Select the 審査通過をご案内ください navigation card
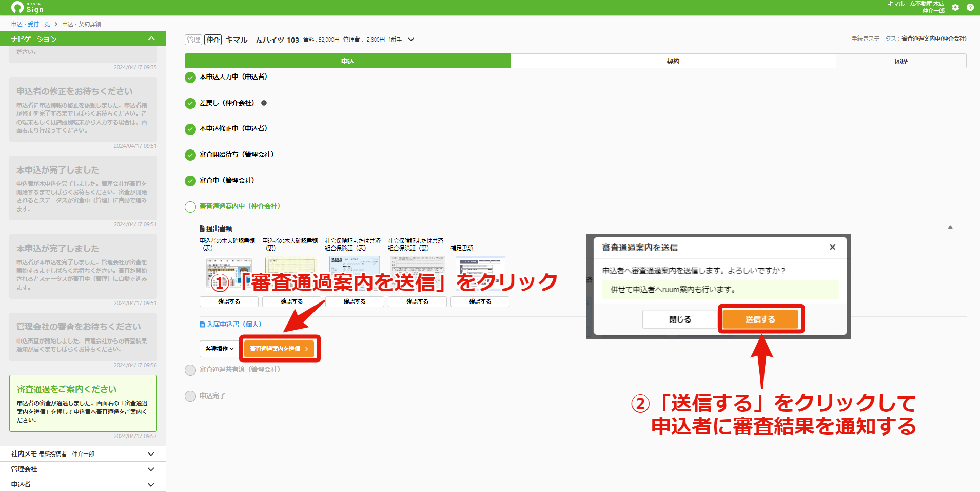Viewport: 980px width, 492px height. coord(83,403)
